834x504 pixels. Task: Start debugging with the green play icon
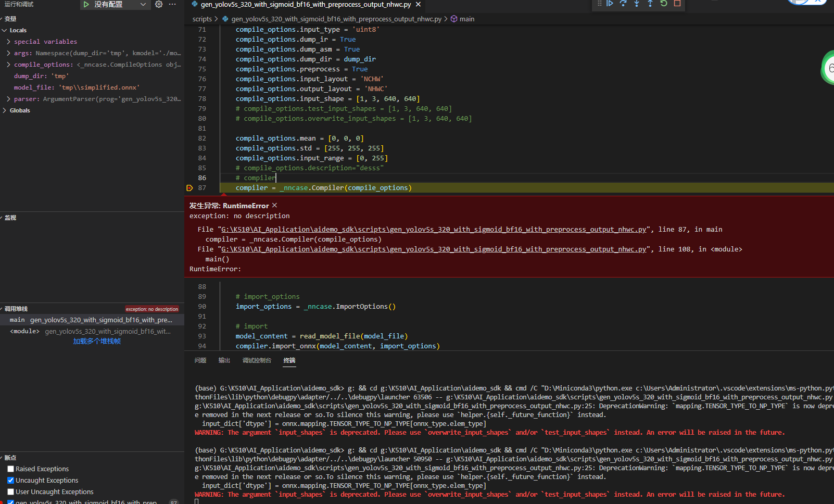(86, 5)
